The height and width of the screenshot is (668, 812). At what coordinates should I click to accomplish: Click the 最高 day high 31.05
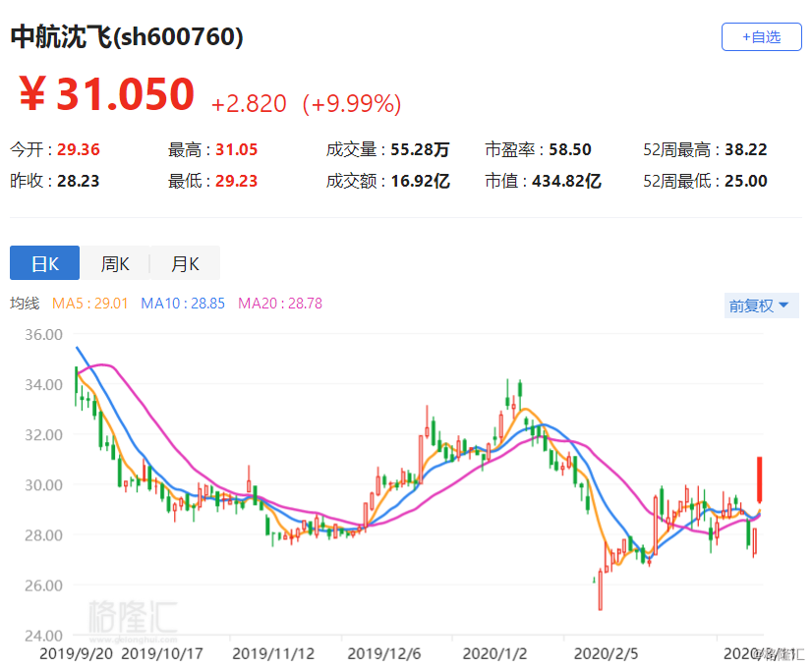point(236,149)
